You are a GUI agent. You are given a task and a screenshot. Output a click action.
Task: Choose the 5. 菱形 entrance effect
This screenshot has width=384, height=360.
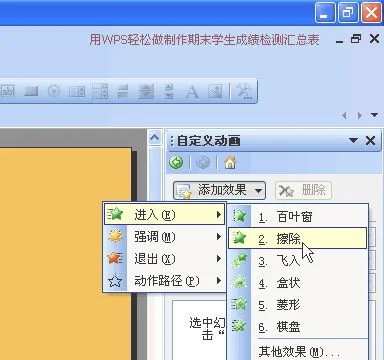[298, 304]
